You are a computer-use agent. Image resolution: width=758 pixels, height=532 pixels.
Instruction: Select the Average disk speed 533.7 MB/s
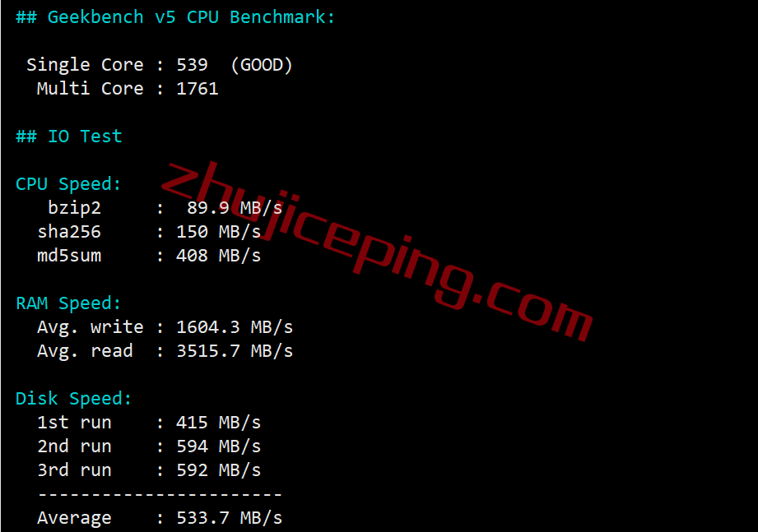(x=229, y=518)
